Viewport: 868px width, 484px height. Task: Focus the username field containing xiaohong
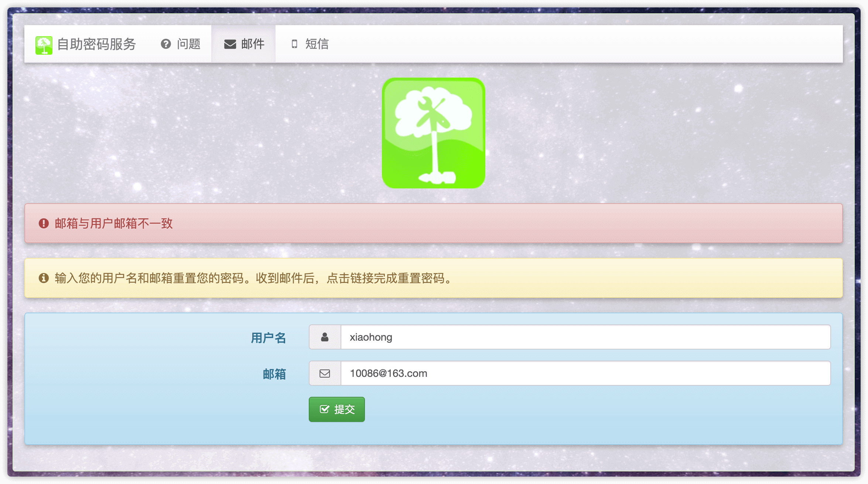click(x=585, y=337)
